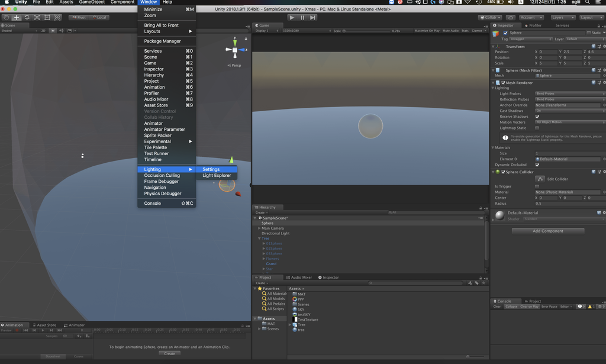Toggle Pivot handle position button
The width and height of the screenshot is (606, 364).
click(79, 17)
